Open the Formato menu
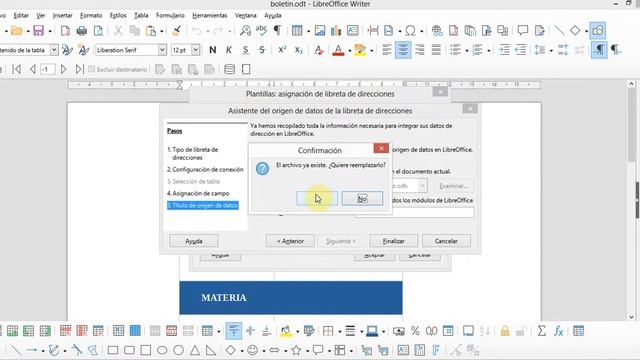Viewport: 640px width, 360px height. 91,16
